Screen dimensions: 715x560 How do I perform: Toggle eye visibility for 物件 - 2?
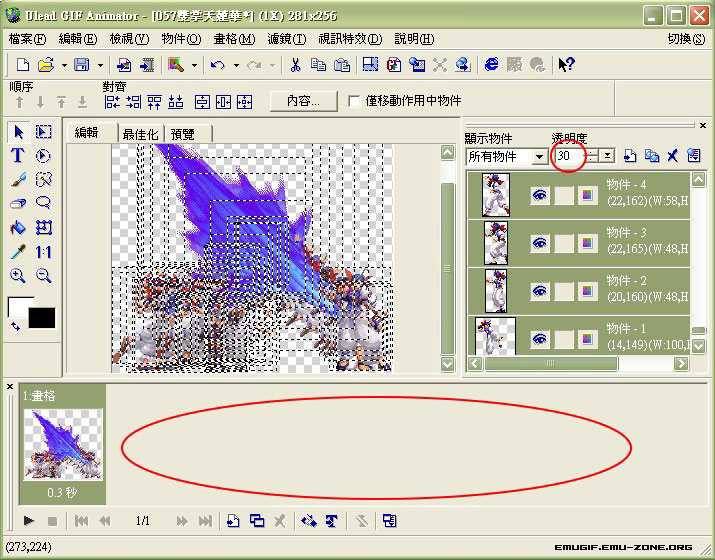540,291
